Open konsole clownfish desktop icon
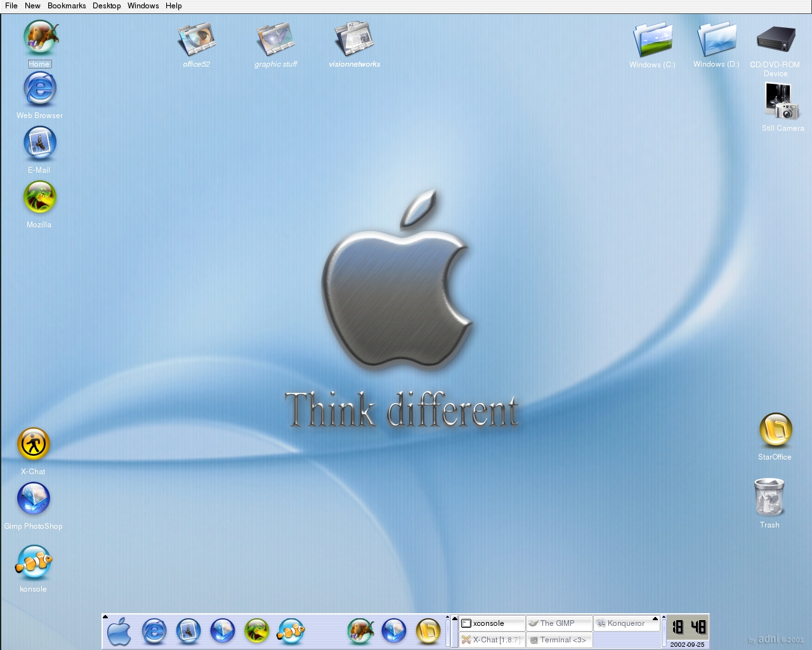The image size is (812, 650). click(34, 562)
